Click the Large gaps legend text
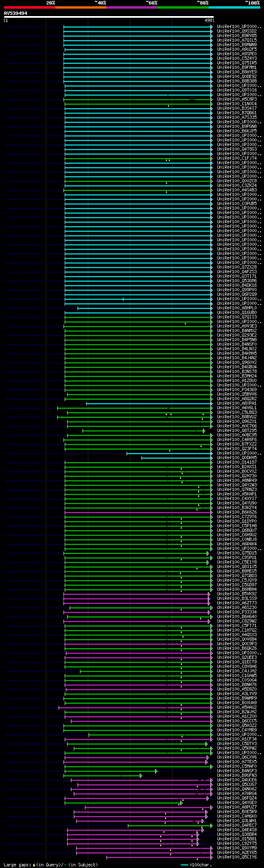 [x=51, y=865]
